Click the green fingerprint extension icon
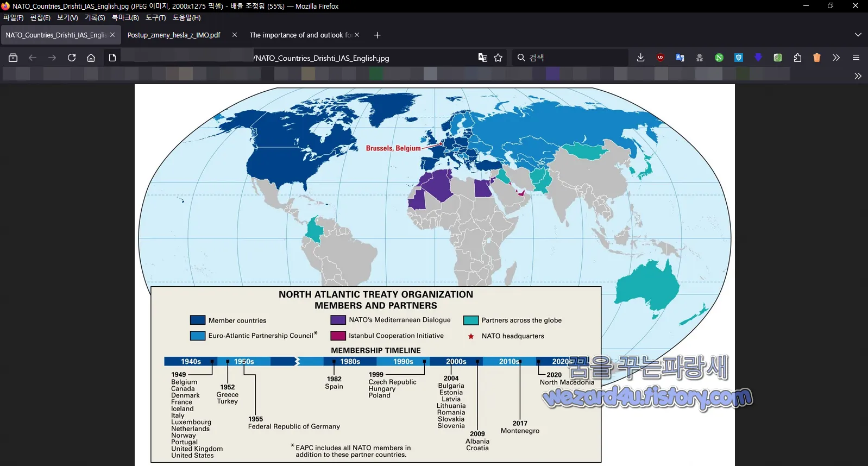Screen dimensions: 868x466 (778, 58)
